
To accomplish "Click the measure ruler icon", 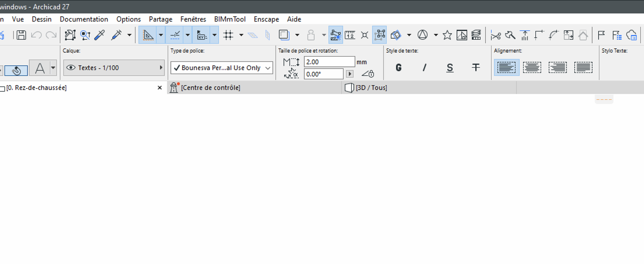I will [x=350, y=35].
